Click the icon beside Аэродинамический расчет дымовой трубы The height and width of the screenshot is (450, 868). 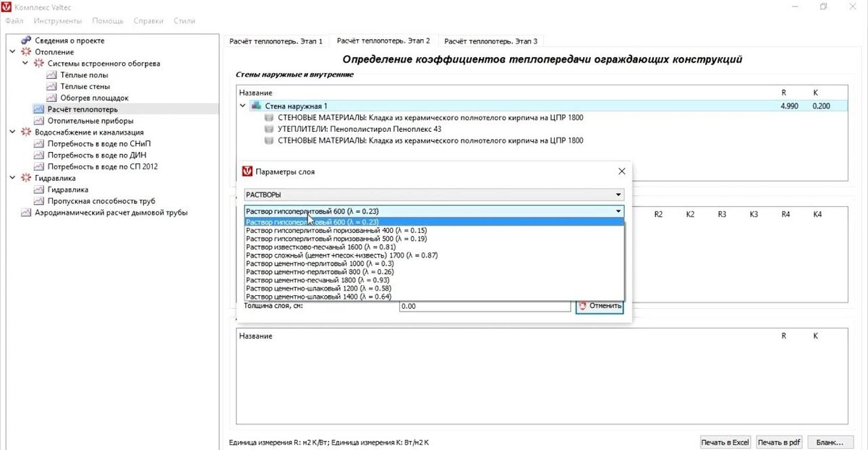(x=26, y=213)
